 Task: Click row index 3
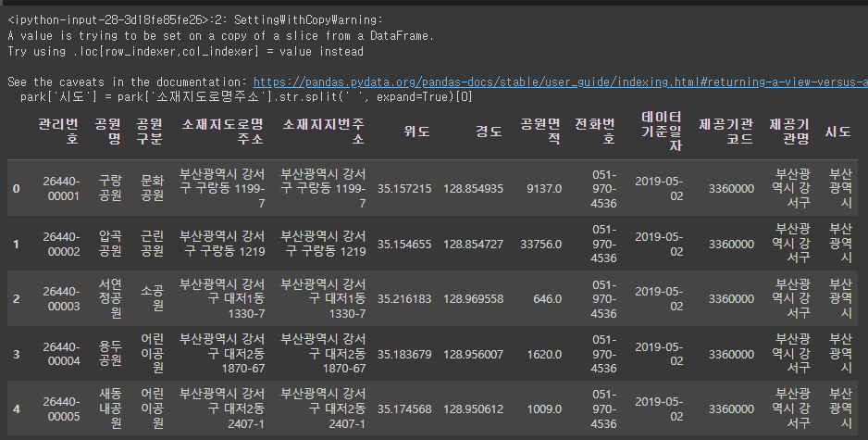point(16,354)
